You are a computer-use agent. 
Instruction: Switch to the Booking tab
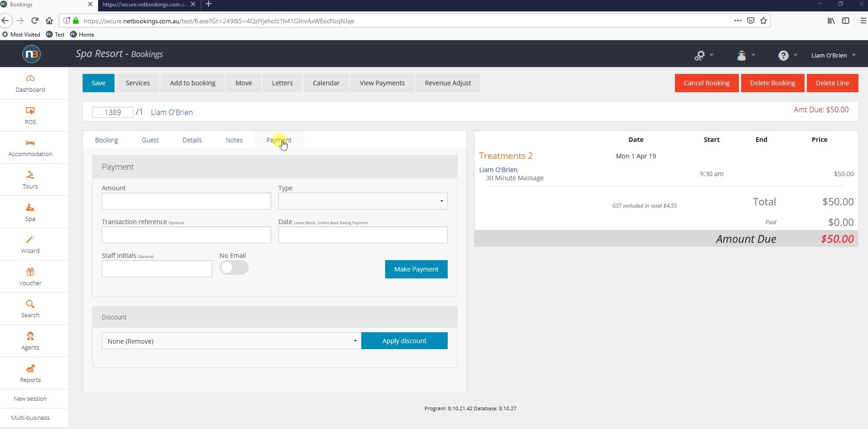[x=106, y=140]
